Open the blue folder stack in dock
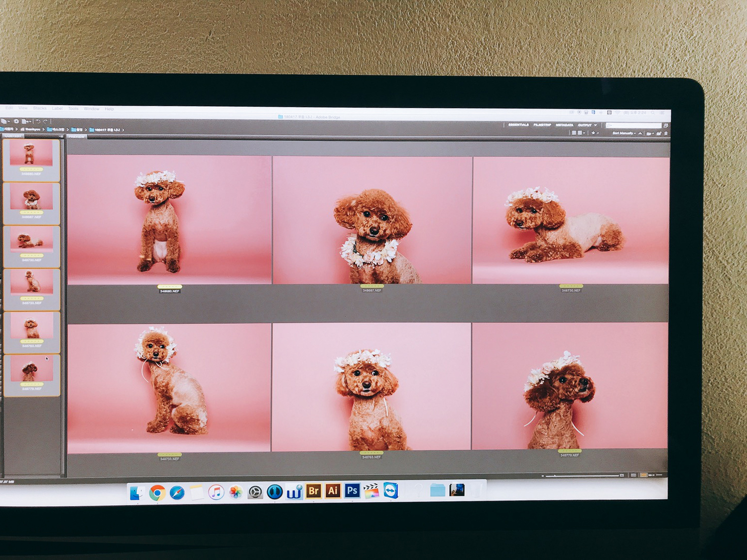This screenshot has height=560, width=747. tap(437, 490)
